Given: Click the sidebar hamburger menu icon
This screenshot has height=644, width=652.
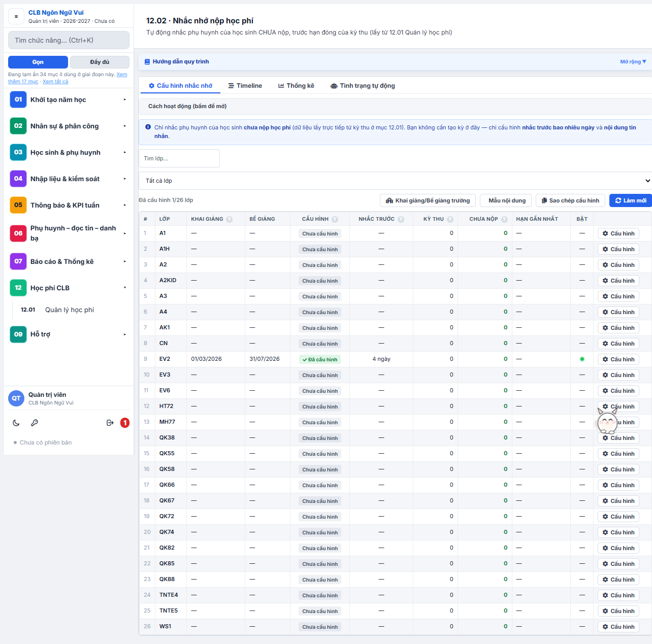Looking at the screenshot, I should [x=16, y=16].
